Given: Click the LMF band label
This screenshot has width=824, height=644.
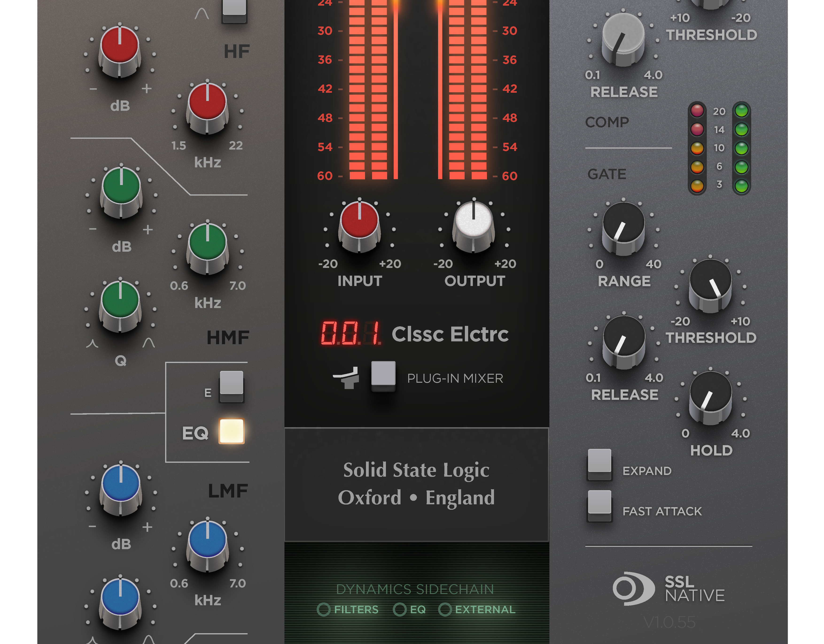Looking at the screenshot, I should pyautogui.click(x=228, y=491).
